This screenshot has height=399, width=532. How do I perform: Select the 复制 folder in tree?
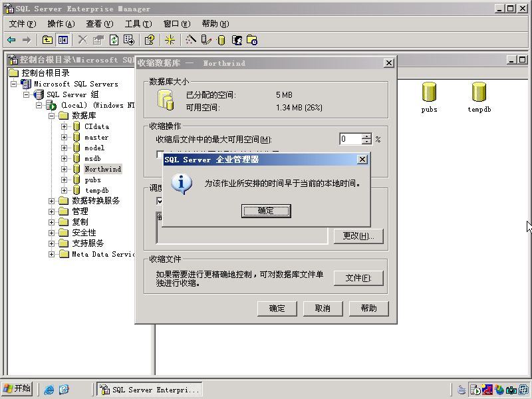[80, 222]
